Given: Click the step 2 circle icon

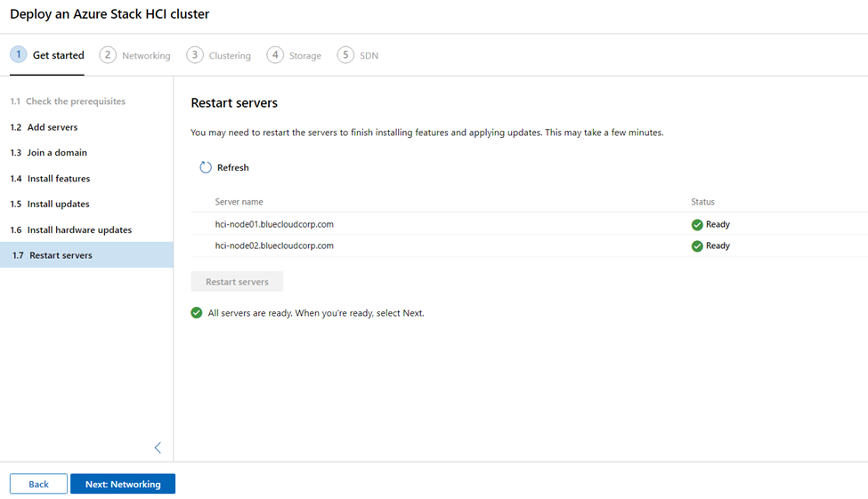Looking at the screenshot, I should click(108, 55).
